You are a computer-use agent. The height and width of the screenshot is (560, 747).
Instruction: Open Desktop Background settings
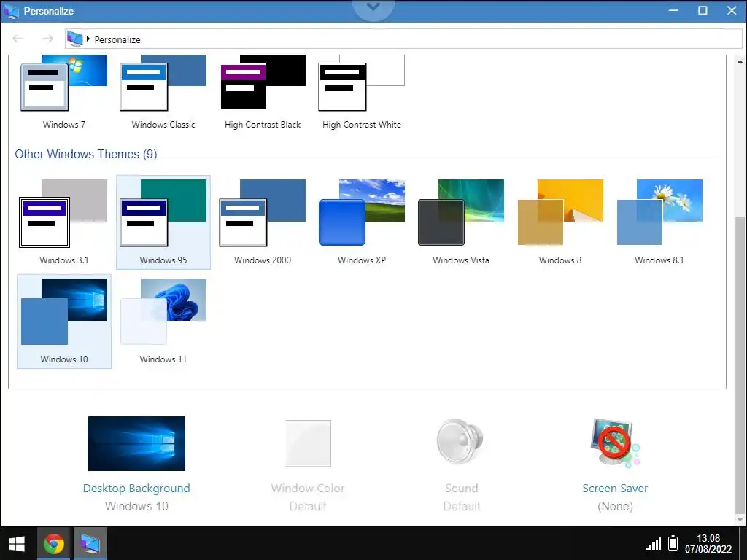(136, 464)
